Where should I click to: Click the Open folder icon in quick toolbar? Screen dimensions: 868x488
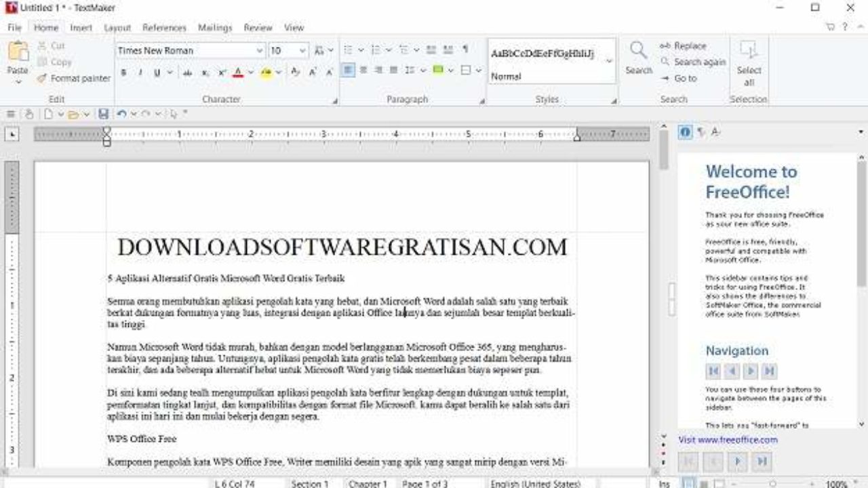coord(73,114)
